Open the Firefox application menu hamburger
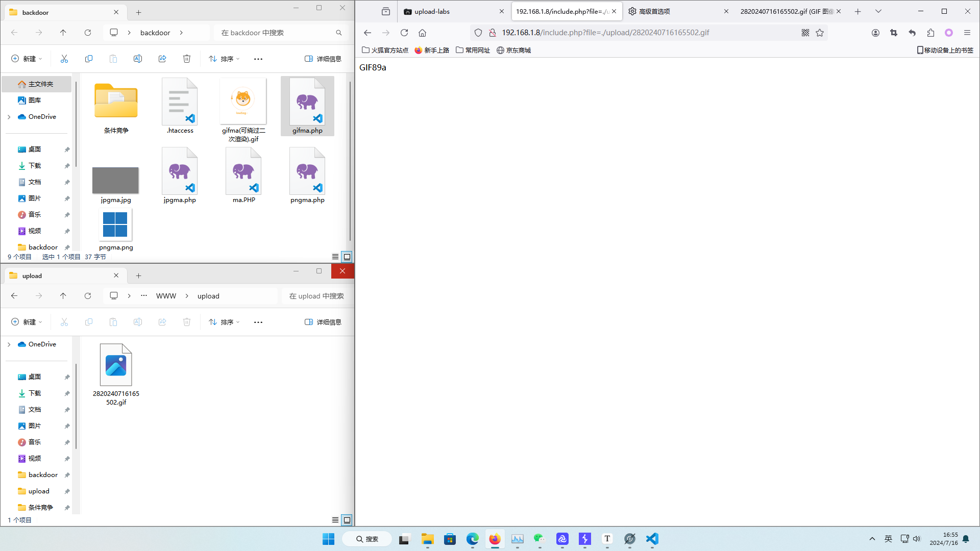 point(967,33)
